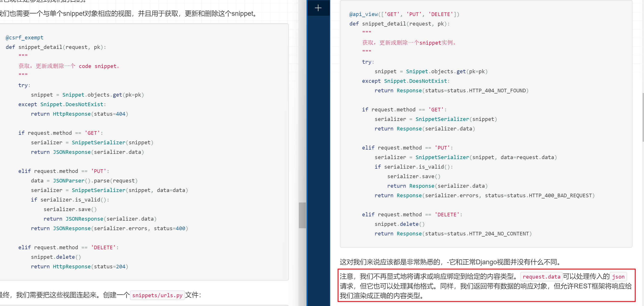Click data=request.data in right code block
Image resolution: width=644 pixels, height=306 pixels.
click(527, 157)
